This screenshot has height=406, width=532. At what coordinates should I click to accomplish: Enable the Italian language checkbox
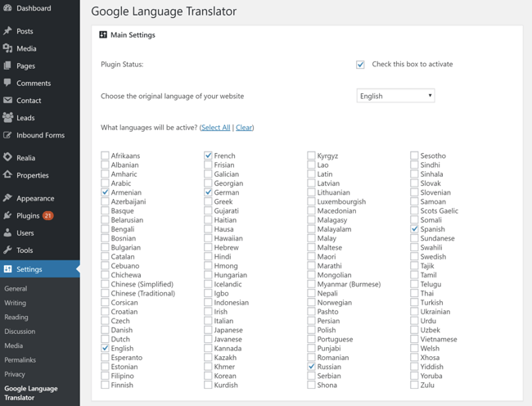pos(209,321)
